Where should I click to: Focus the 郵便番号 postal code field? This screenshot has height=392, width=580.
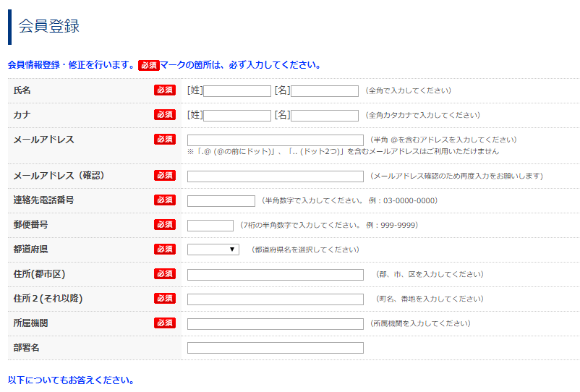click(210, 226)
